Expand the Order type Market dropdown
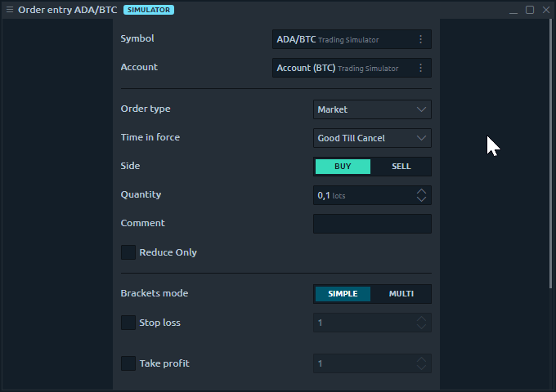The image size is (556, 392). click(x=372, y=109)
